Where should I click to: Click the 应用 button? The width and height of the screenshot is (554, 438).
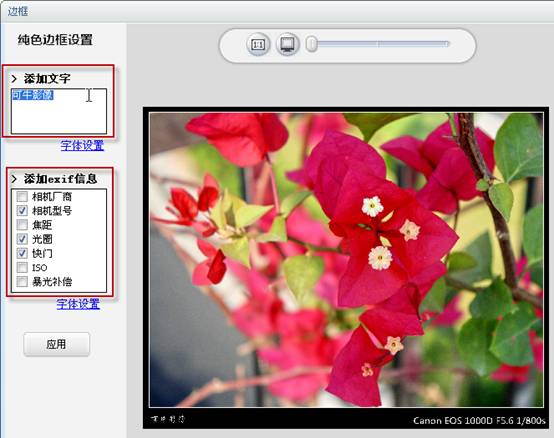[x=57, y=344]
